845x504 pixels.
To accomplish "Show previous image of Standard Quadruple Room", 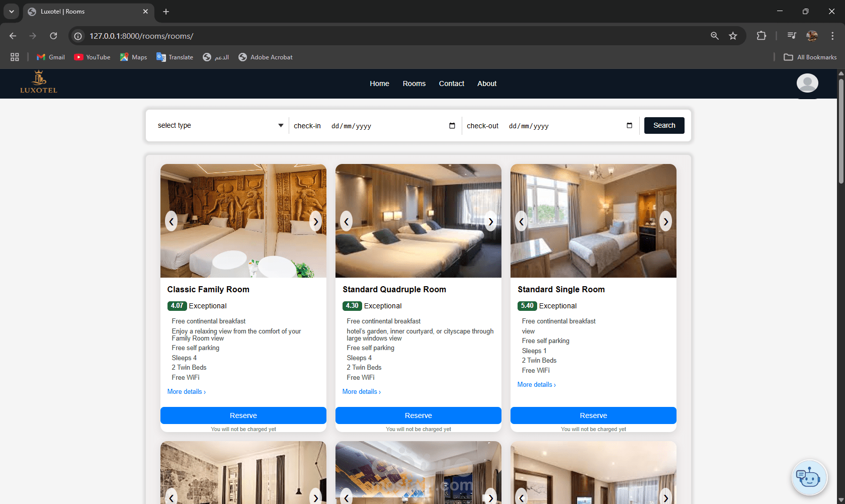I will pyautogui.click(x=347, y=221).
